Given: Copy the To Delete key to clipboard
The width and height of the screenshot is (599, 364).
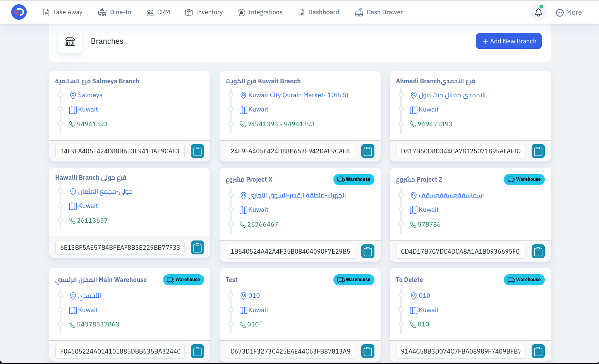Looking at the screenshot, I should 538,351.
